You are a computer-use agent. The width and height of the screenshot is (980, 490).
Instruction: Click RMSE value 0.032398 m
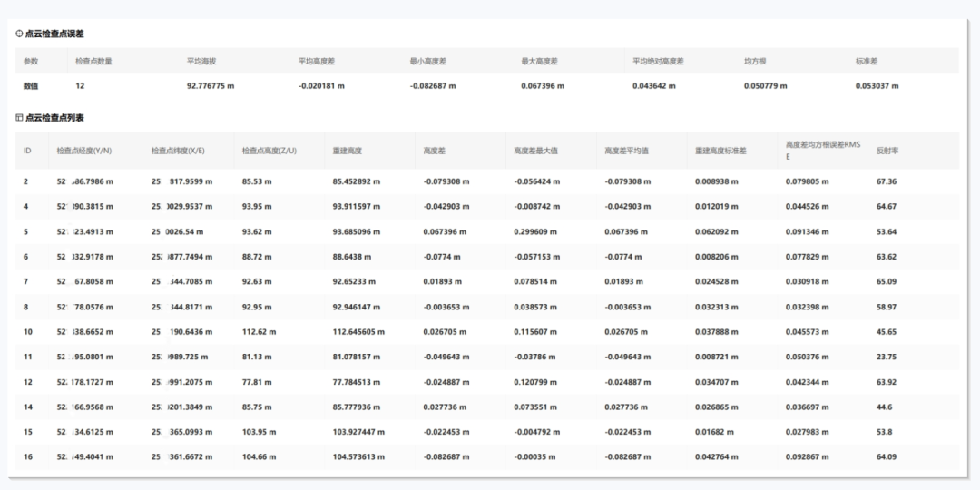[x=807, y=308]
